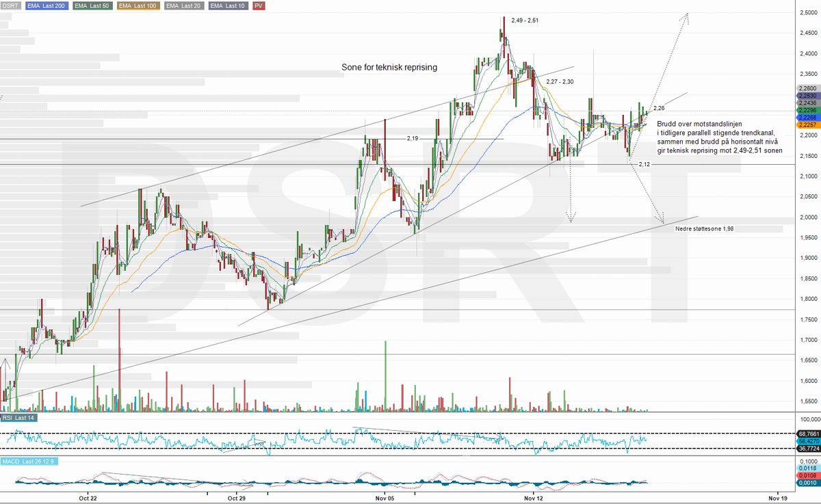Click the blue 2,2268 price tag
Viewport: 821px width, 504px height.
(808, 117)
